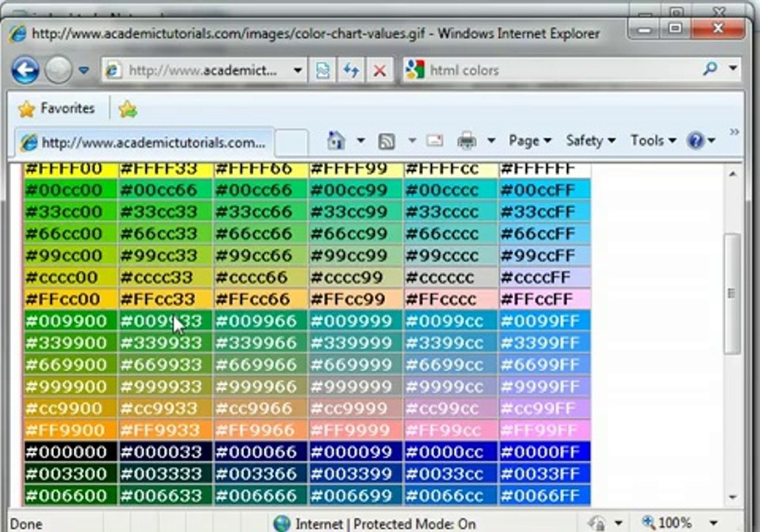Viewport: 760px width, 532px height.
Task: Click the #006699 color cell
Action: 356,495
